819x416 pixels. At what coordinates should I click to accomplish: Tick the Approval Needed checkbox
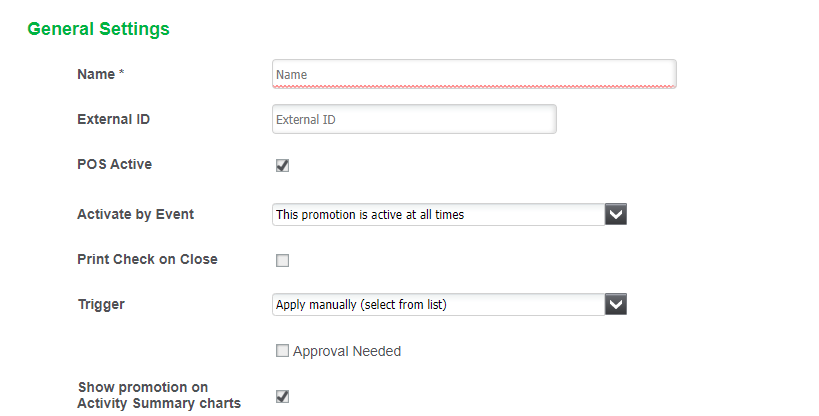point(282,351)
